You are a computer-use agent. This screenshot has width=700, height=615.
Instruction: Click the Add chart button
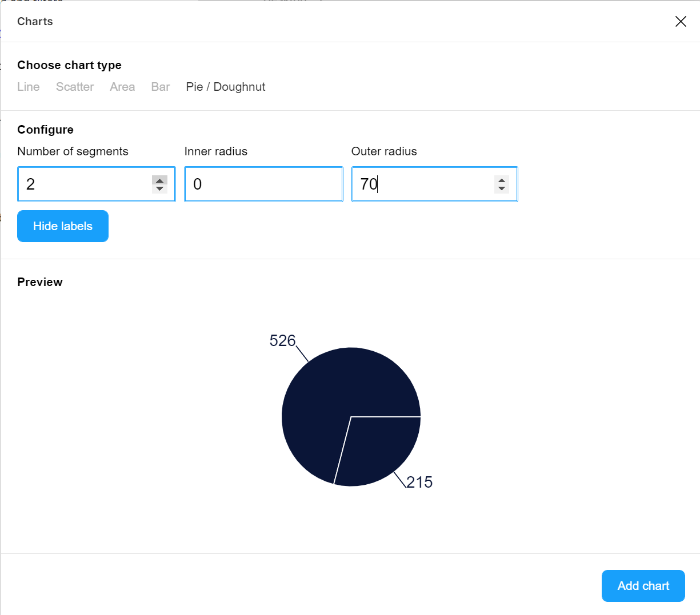643,586
